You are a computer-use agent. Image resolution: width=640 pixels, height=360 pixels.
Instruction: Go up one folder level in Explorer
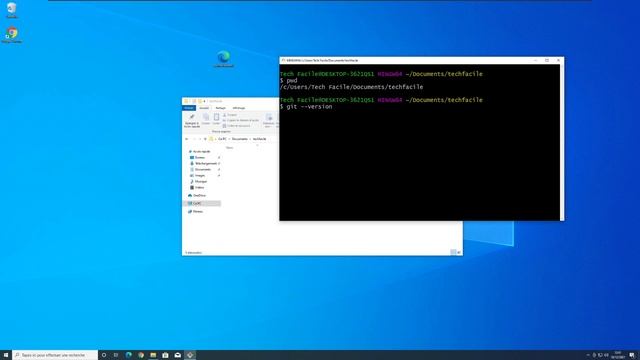pos(205,139)
